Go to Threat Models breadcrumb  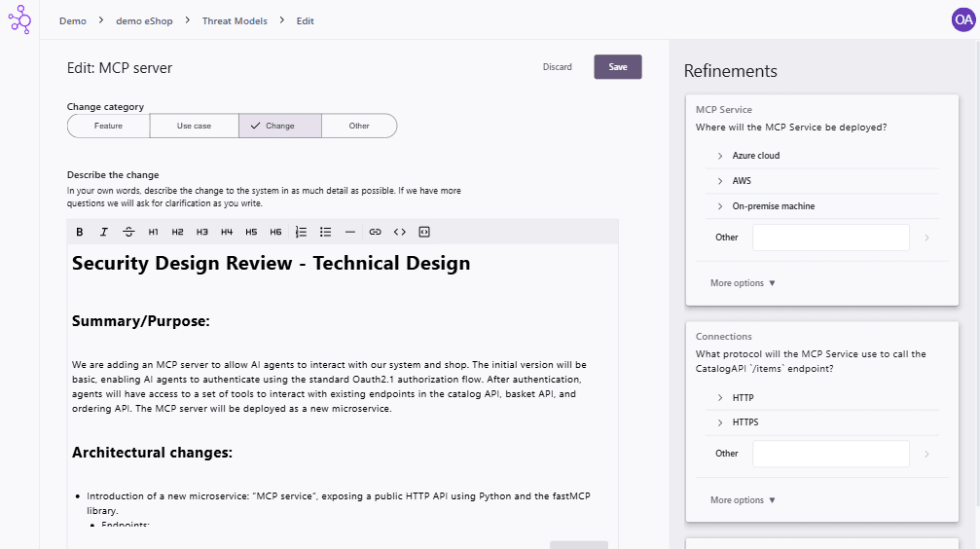pyautogui.click(x=235, y=20)
